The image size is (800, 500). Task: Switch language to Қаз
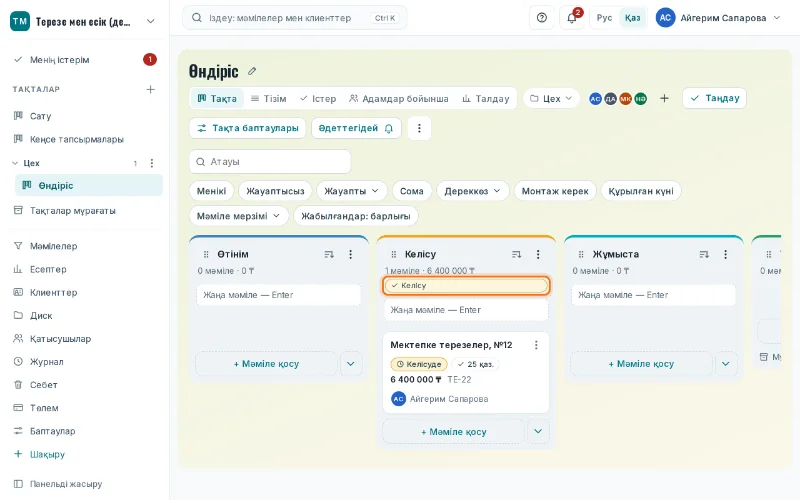(632, 18)
